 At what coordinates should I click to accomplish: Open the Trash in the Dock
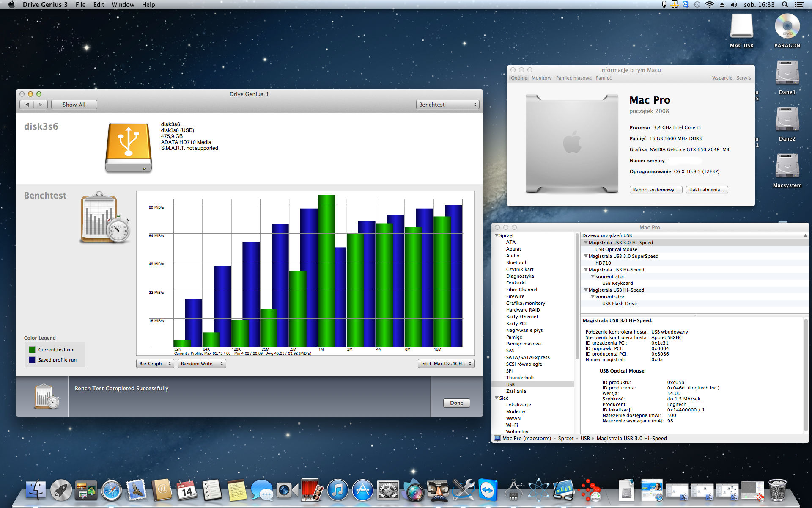(x=777, y=490)
